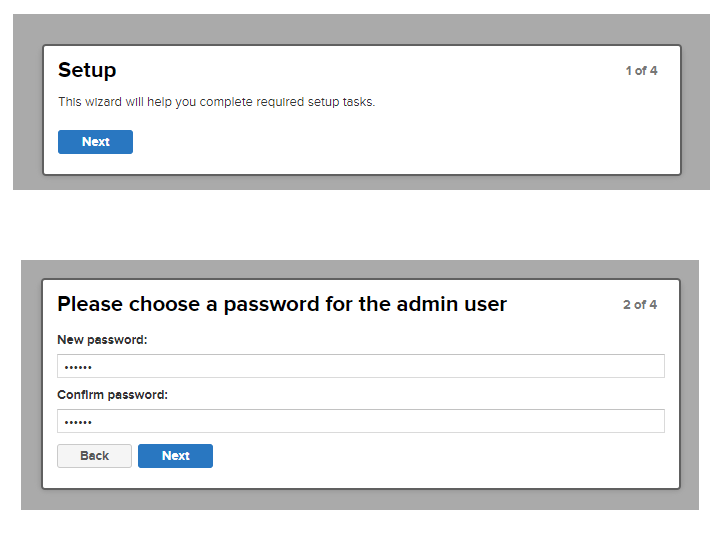Click the admin user password heading
Image resolution: width=723 pixels, height=533 pixels.
point(282,304)
